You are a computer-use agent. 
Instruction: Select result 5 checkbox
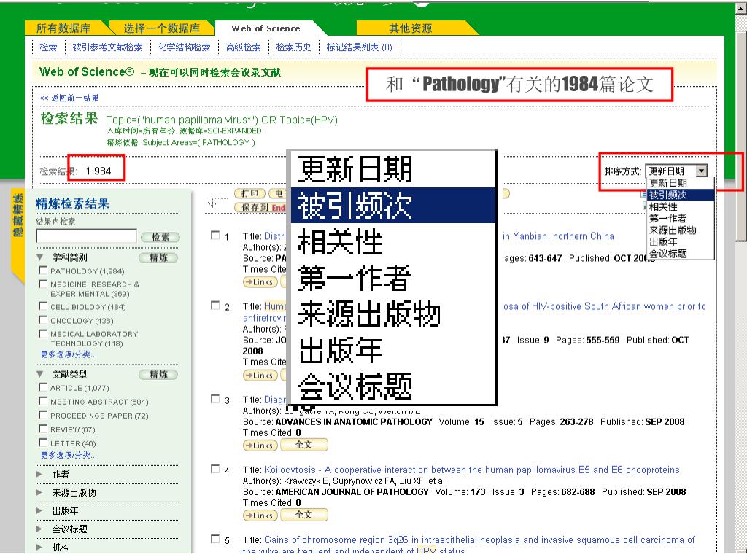[215, 539]
